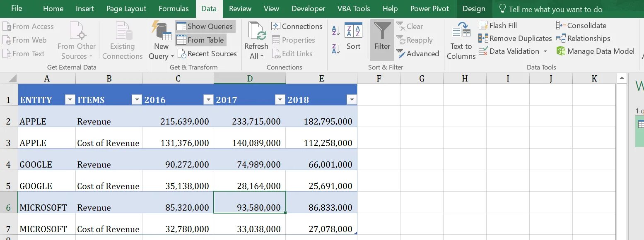Select cell with 66,001,000
This screenshot has height=240, width=644.
point(321,159)
